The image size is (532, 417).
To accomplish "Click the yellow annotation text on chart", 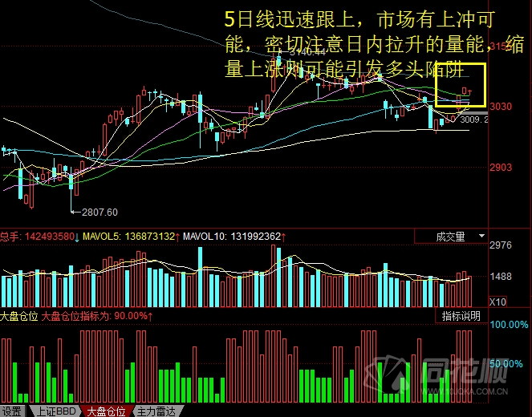I will [353, 44].
